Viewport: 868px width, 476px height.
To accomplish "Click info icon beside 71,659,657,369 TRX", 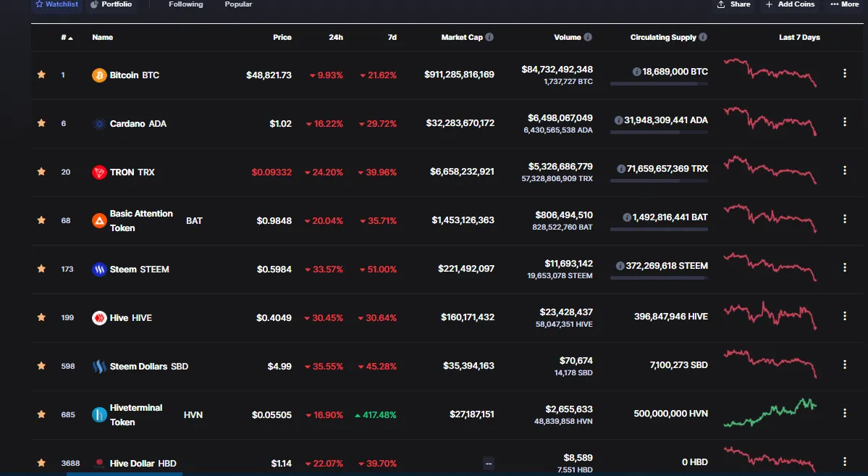I will (621, 169).
